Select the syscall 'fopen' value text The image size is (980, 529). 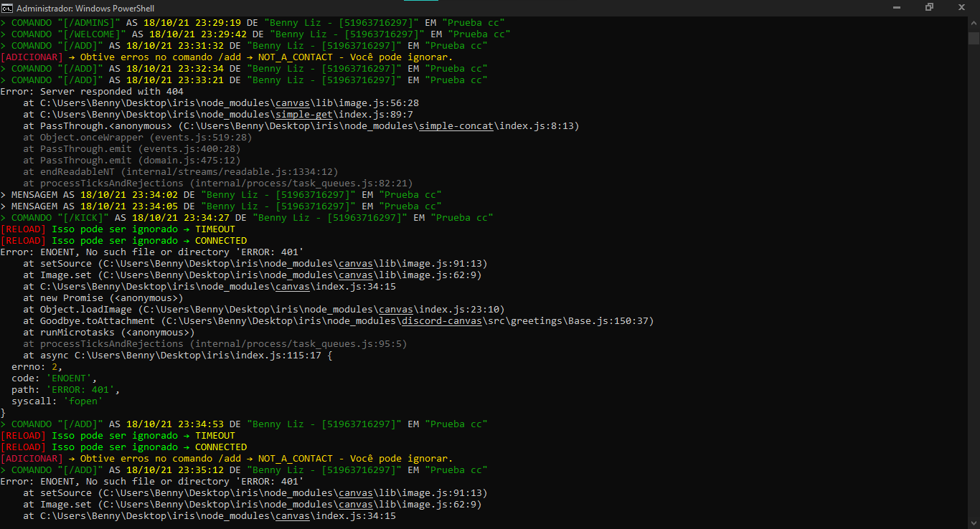(x=83, y=401)
